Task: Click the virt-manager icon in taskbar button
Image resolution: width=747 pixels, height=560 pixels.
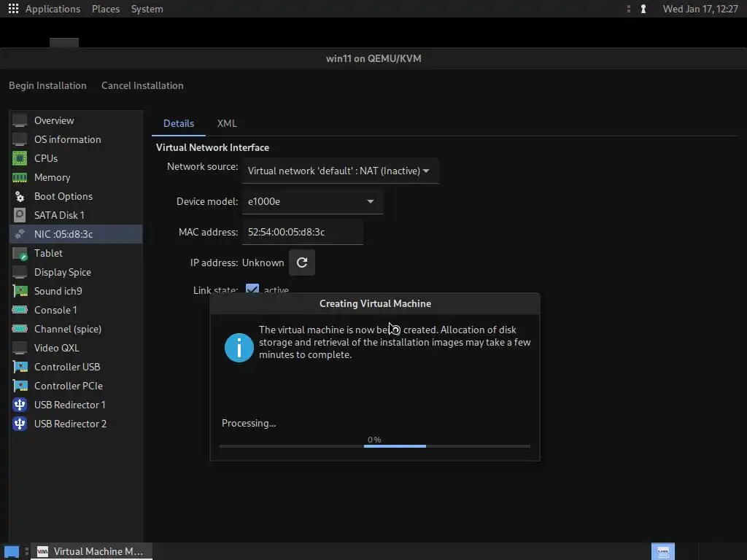Action: click(x=42, y=551)
